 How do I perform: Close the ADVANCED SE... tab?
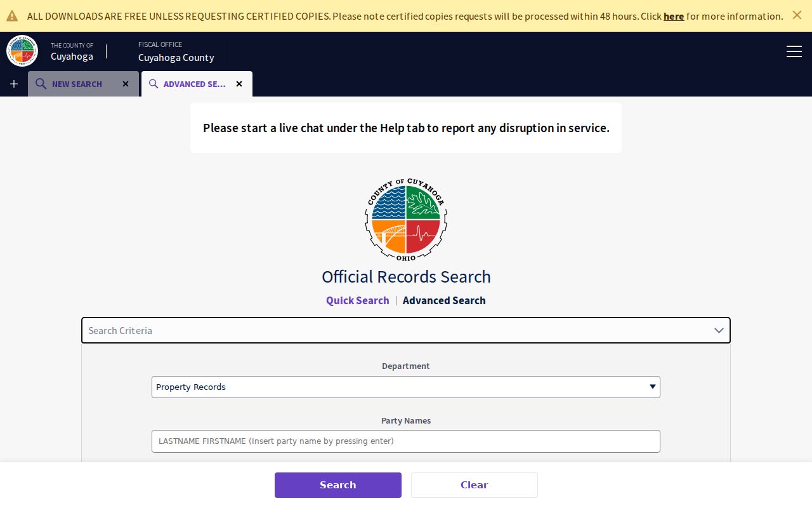tap(239, 84)
